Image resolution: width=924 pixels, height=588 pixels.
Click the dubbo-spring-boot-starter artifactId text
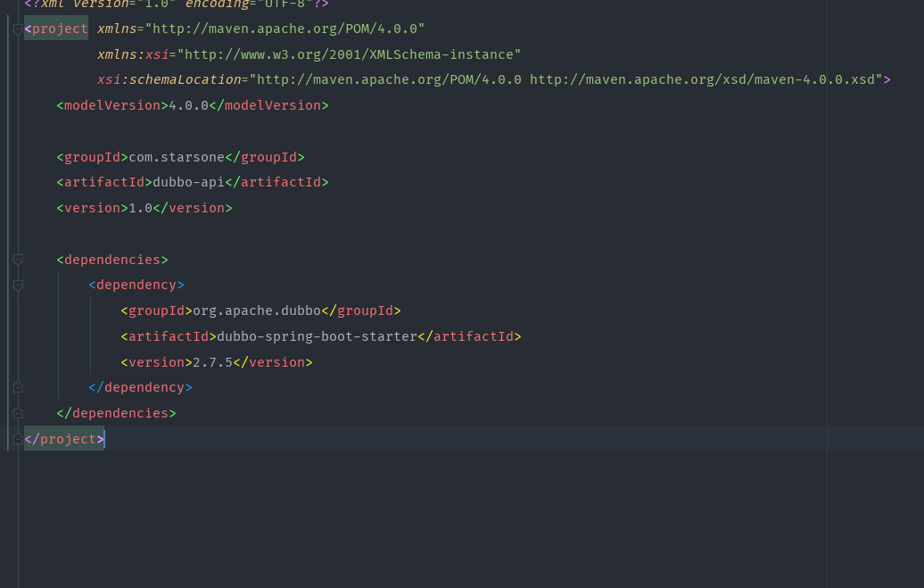pyautogui.click(x=317, y=336)
